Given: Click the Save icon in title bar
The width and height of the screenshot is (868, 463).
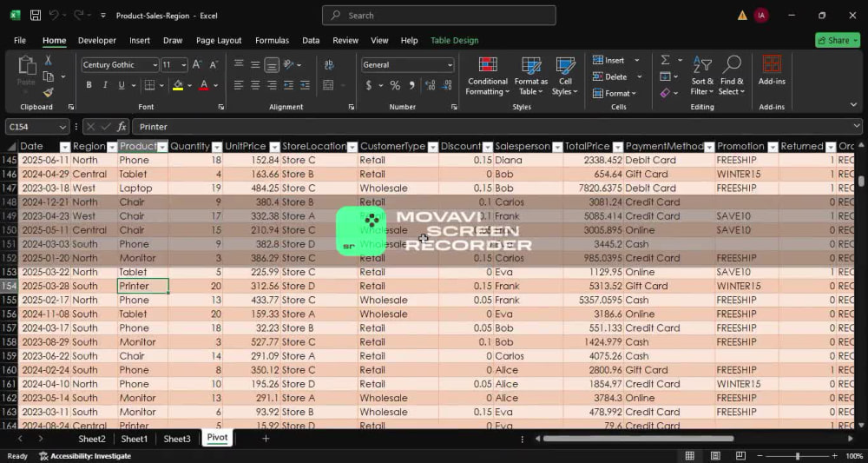Looking at the screenshot, I should pyautogui.click(x=35, y=16).
